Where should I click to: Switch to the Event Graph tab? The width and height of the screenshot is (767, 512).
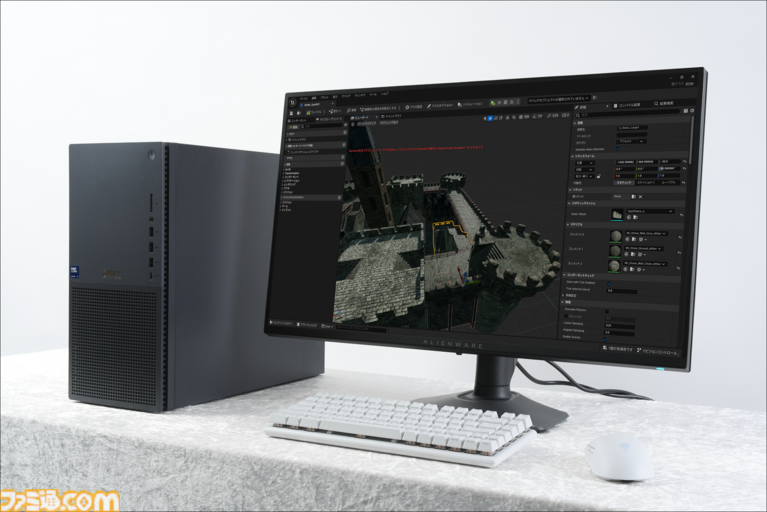coord(391,116)
